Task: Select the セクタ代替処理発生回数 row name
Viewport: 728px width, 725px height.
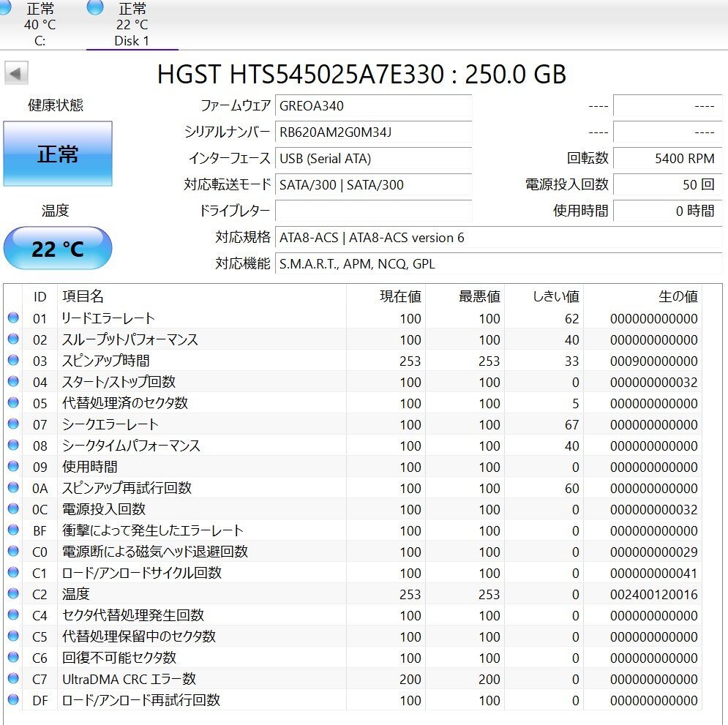Action: [x=133, y=615]
